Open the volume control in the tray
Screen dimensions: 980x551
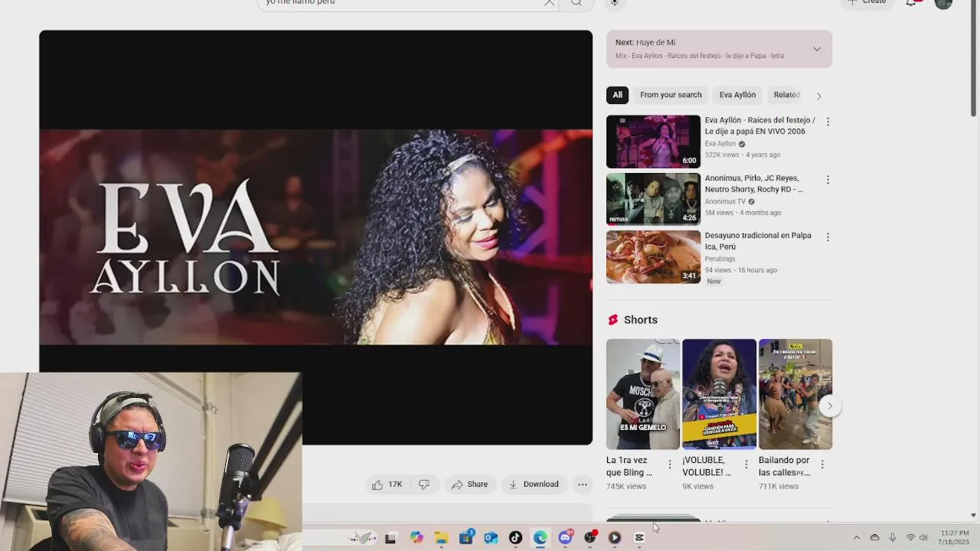[x=923, y=538]
